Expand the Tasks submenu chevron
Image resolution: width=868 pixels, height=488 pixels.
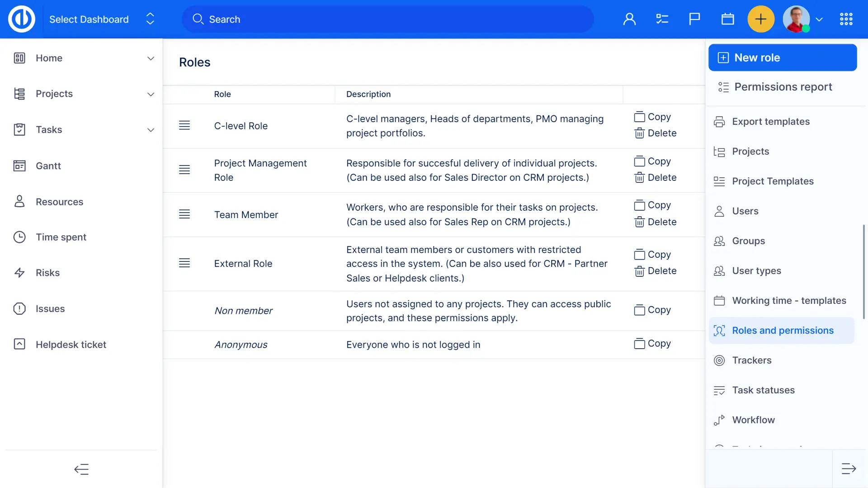pos(151,130)
